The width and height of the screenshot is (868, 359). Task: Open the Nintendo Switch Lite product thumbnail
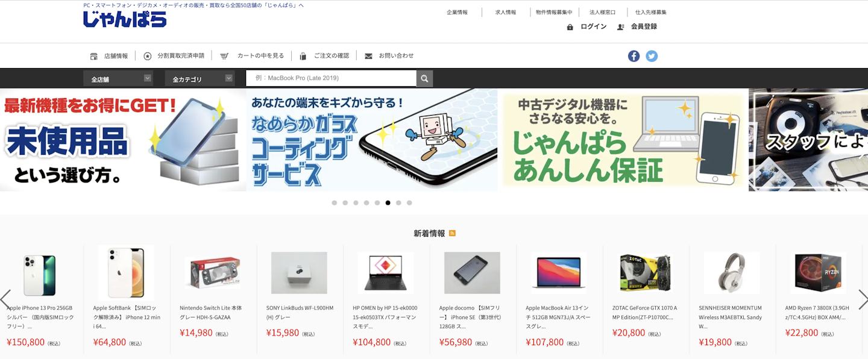pos(212,273)
